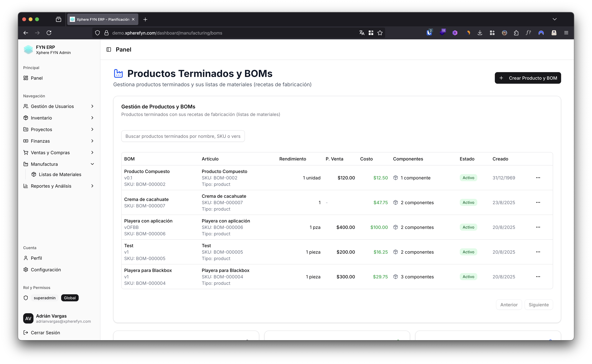The height and width of the screenshot is (364, 592).
Task: Expand the Inventario section
Action: [59, 118]
